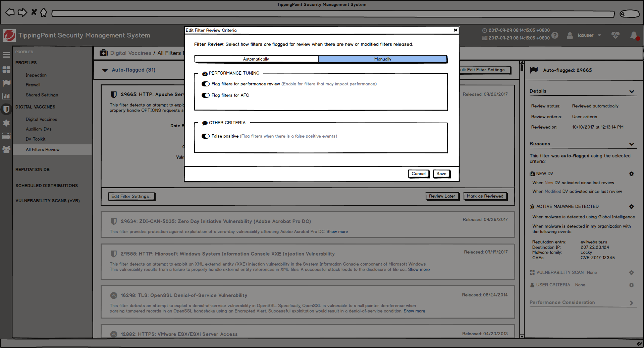Open the asterisk icon in sidebar
This screenshot has width=644, height=348.
pyautogui.click(x=6, y=123)
